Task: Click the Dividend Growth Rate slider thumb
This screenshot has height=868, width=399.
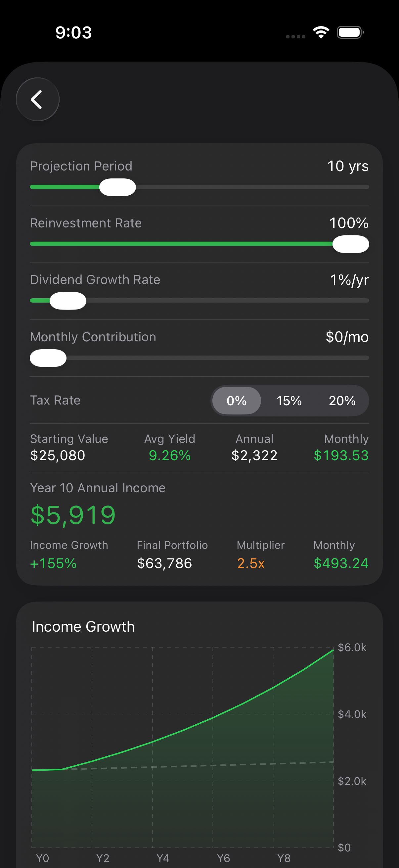Action: [x=68, y=301]
